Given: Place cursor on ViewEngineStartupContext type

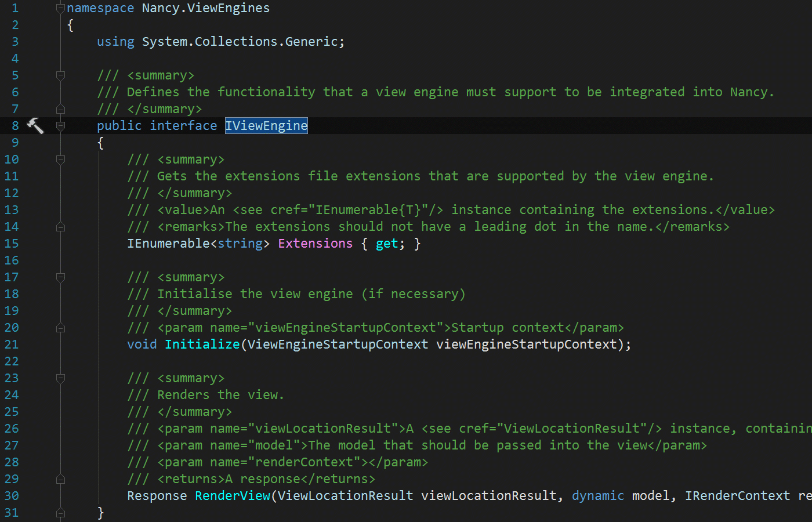Looking at the screenshot, I should click(x=335, y=344).
